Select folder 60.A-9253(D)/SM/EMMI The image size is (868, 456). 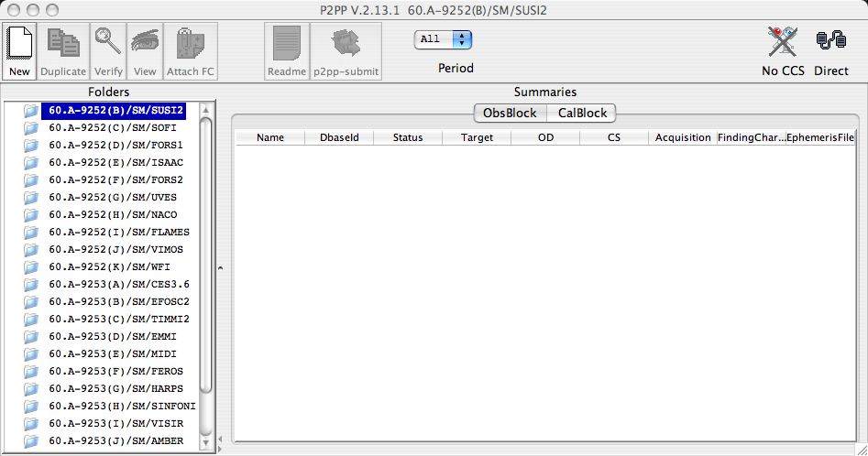tap(113, 337)
